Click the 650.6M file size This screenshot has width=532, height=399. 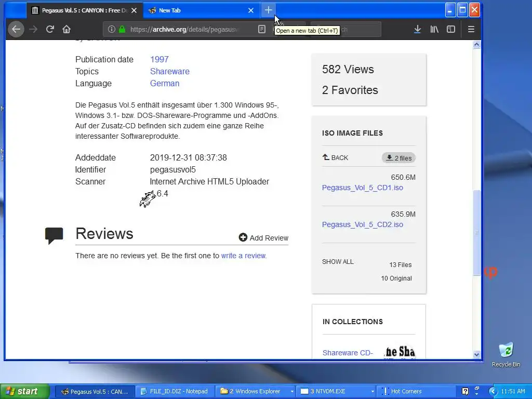(x=403, y=177)
